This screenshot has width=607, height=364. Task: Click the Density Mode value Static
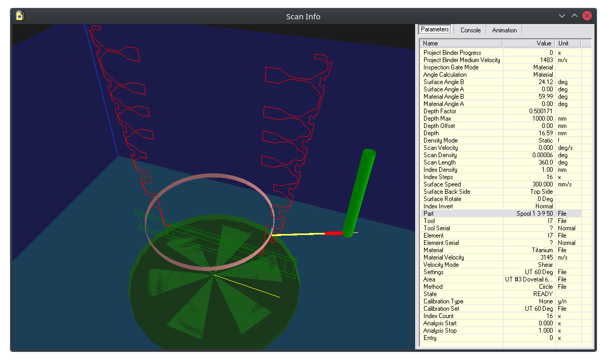pyautogui.click(x=546, y=141)
